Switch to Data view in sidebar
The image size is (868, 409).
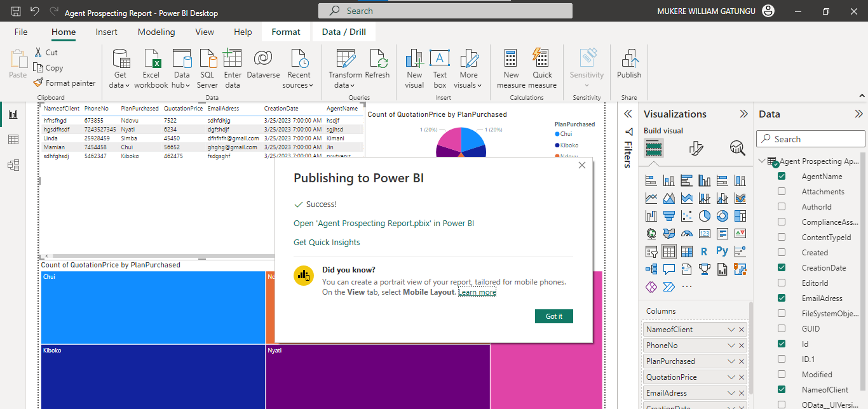coord(13,140)
